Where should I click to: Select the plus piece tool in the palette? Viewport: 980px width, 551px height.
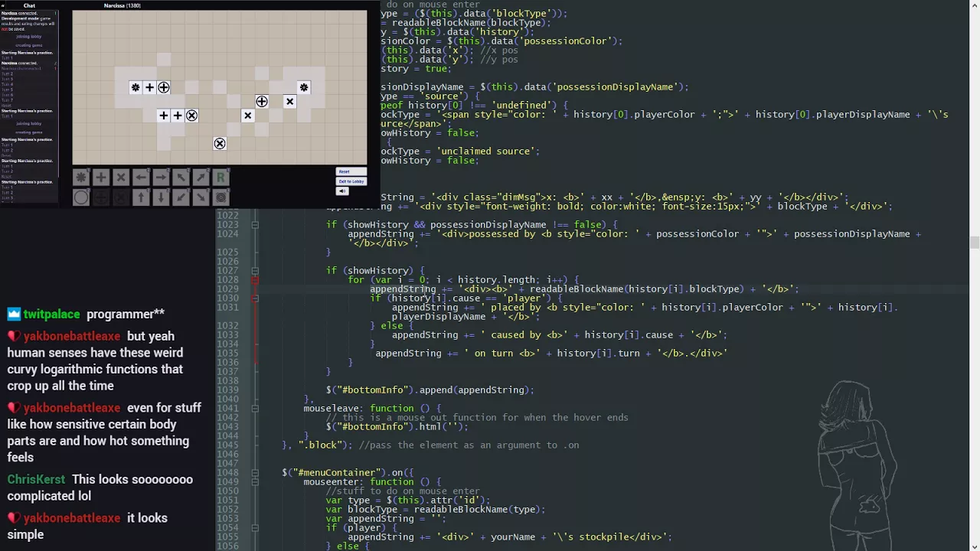100,178
